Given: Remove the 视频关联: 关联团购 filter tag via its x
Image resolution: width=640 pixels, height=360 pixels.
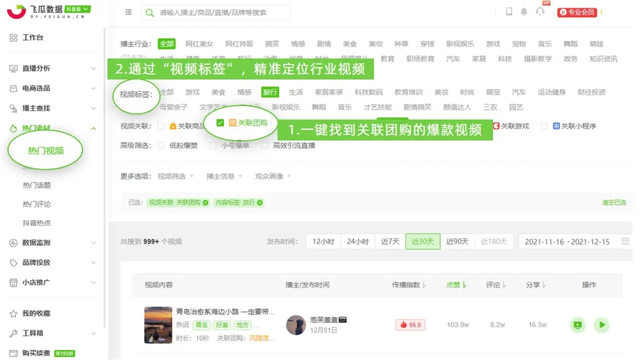Looking at the screenshot, I should 205,202.
